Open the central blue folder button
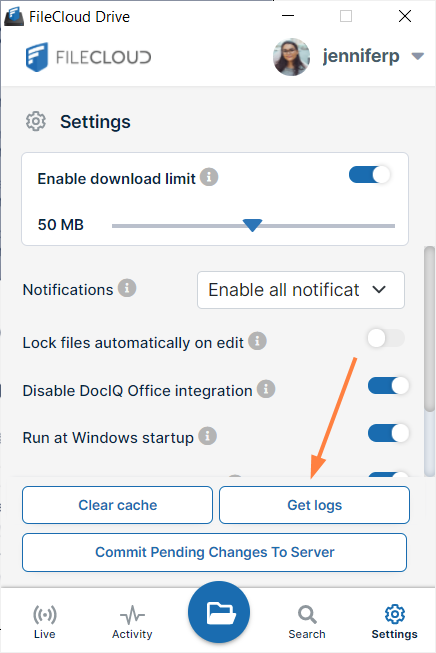 219,612
